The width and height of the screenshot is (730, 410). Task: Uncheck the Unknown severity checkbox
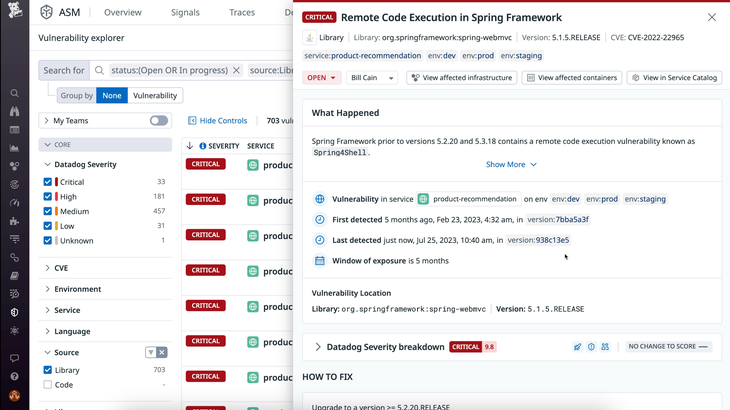pyautogui.click(x=47, y=241)
